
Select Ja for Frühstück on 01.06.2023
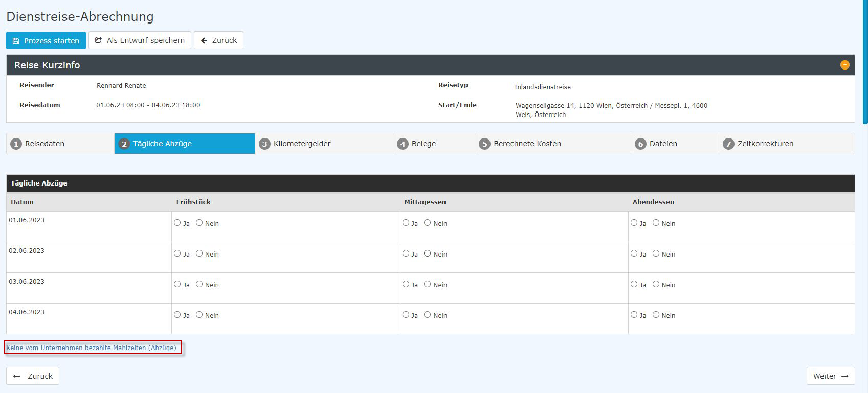(x=177, y=223)
